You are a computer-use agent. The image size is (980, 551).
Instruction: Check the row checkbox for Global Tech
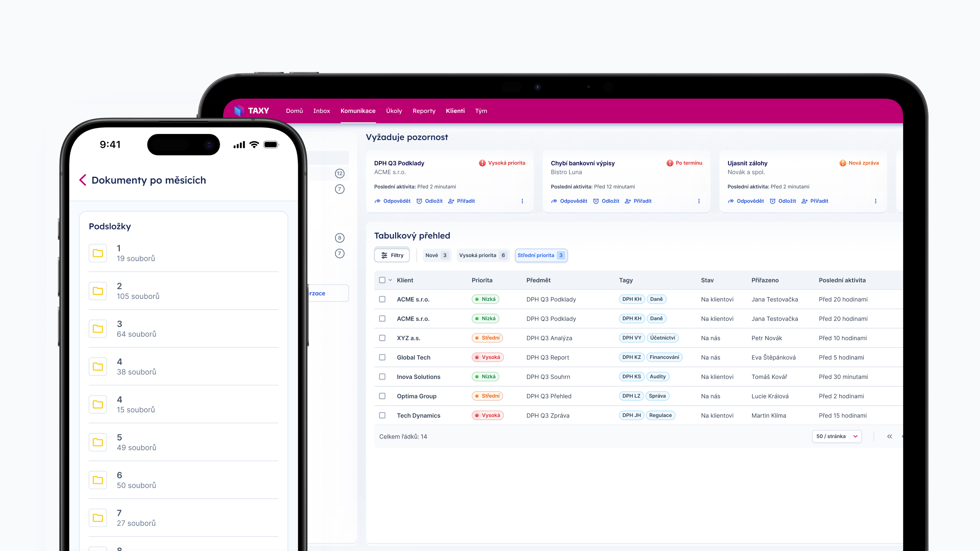point(382,357)
